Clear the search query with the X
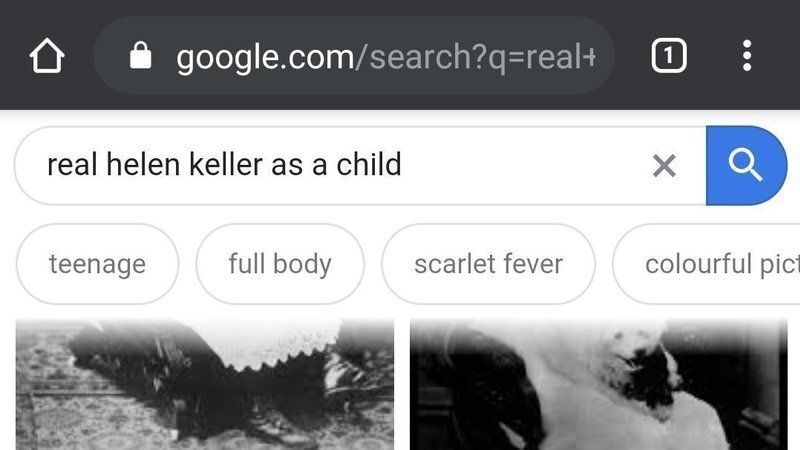Image resolution: width=800 pixels, height=450 pixels. click(x=664, y=166)
